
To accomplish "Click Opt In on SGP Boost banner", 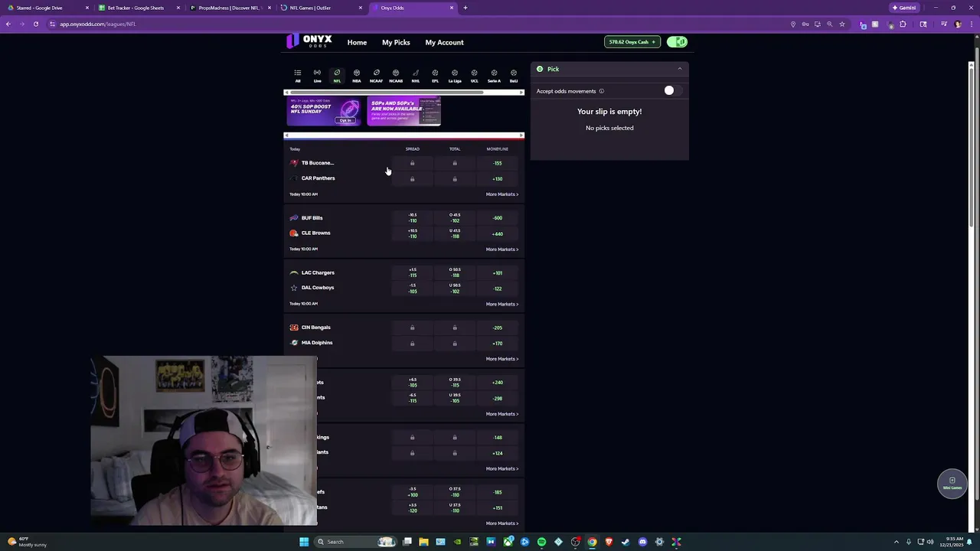I will 345,120.
